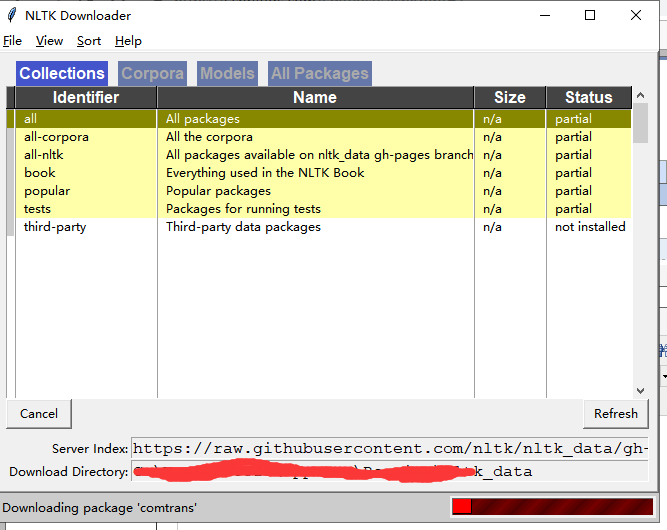
Task: Switch to the Models tab
Action: (227, 74)
